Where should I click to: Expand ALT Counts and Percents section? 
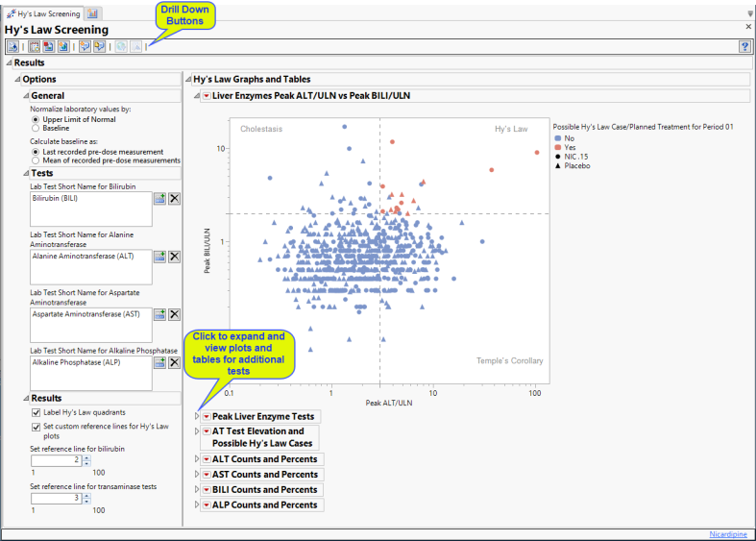(x=197, y=459)
